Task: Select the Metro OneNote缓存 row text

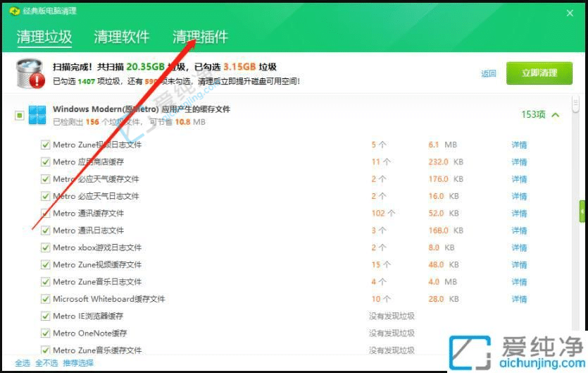Action: click(x=89, y=334)
